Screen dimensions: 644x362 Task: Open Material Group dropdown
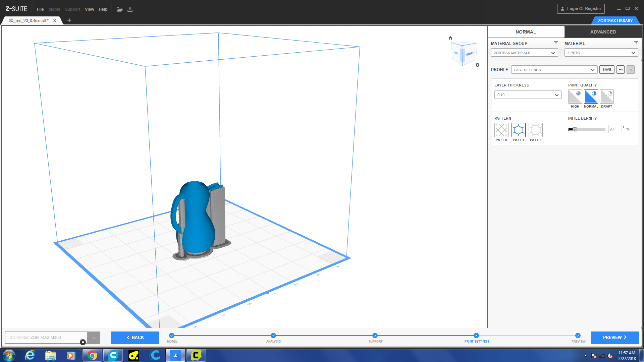(x=524, y=53)
